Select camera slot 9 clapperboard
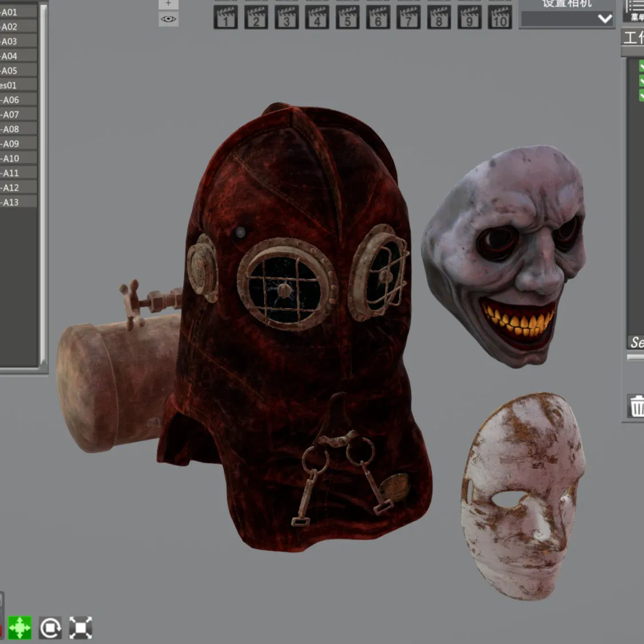Viewport: 644px width, 644px height. tap(470, 17)
